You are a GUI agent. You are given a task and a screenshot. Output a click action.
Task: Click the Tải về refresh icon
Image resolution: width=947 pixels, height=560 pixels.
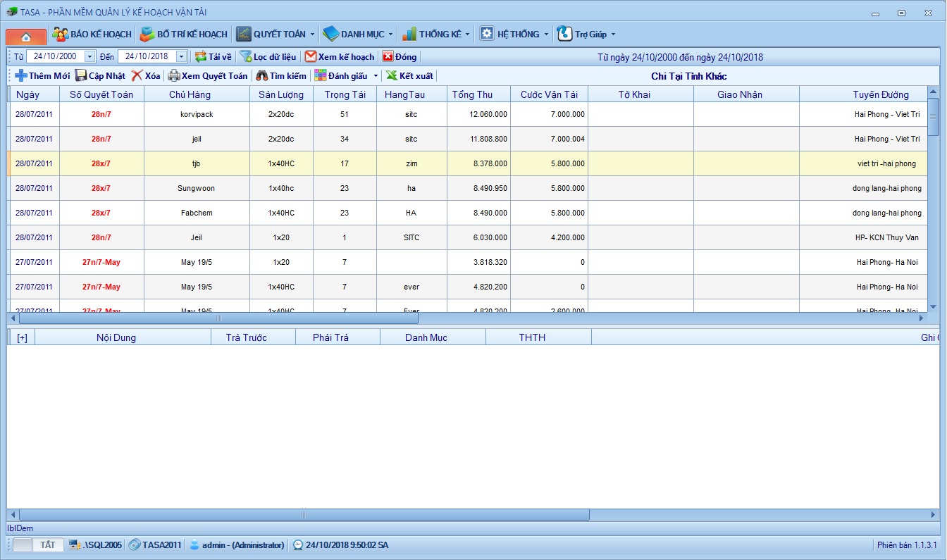click(x=201, y=56)
